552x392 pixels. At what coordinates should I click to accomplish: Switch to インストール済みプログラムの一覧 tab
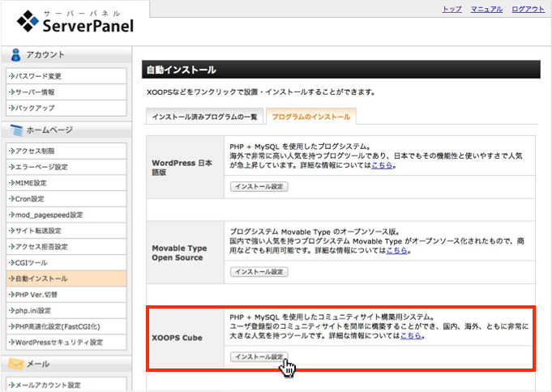point(204,117)
